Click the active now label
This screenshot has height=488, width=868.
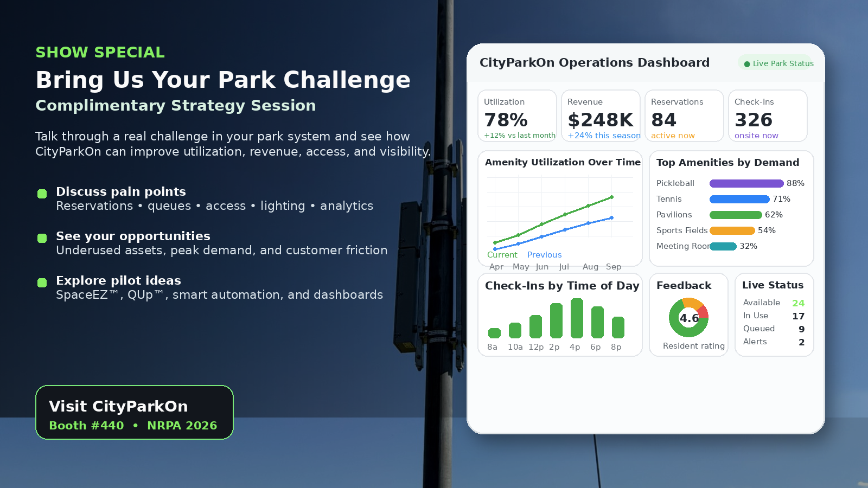pos(673,136)
